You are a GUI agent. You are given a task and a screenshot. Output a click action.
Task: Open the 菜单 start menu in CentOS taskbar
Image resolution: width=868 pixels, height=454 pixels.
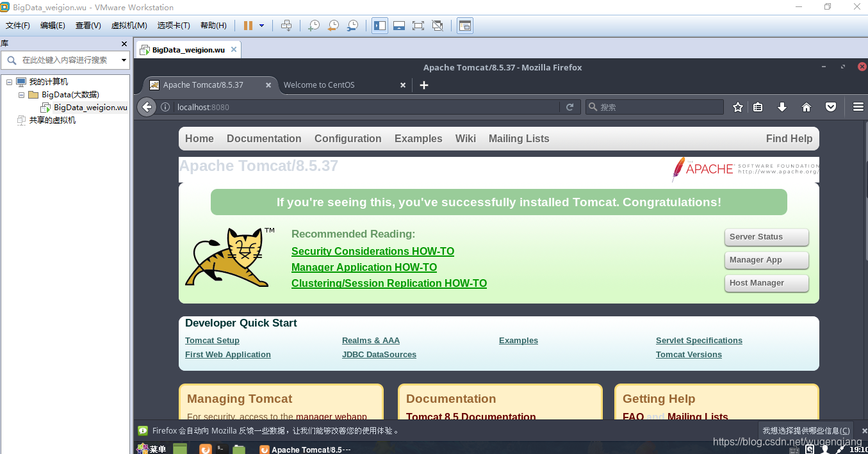[x=152, y=449]
